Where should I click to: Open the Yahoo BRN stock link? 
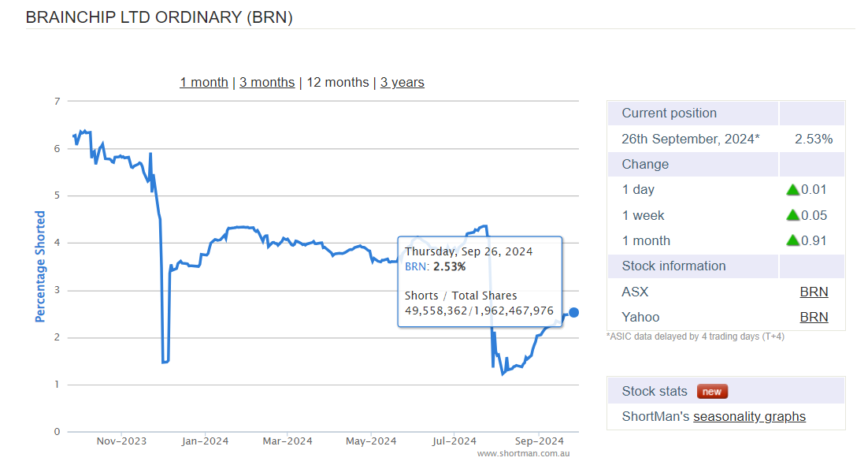pyautogui.click(x=814, y=318)
